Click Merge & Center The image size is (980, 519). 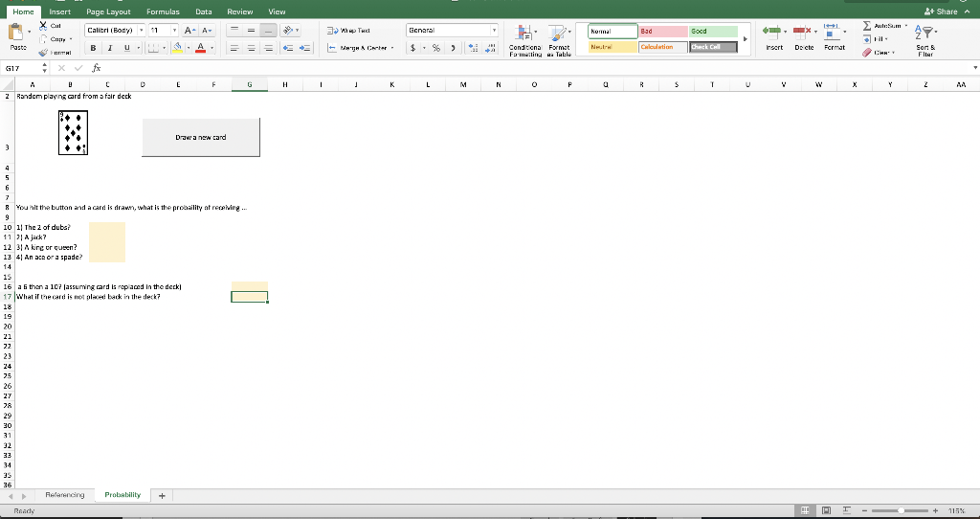358,48
